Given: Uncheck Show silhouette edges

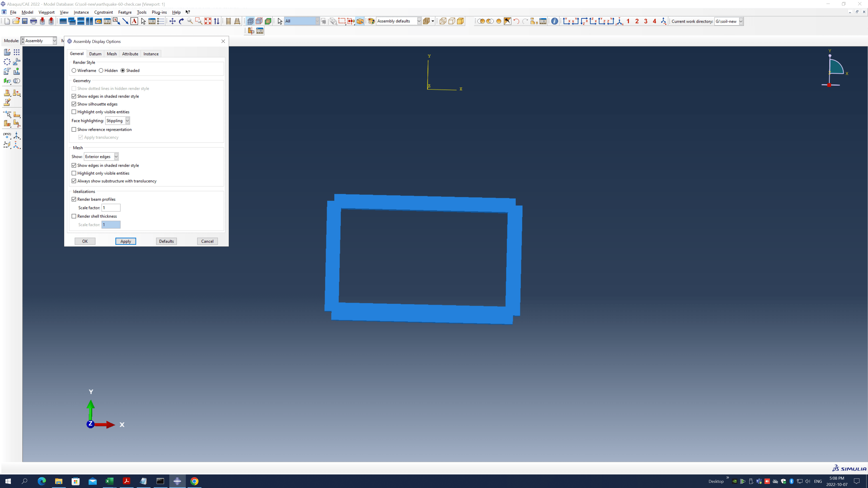Looking at the screenshot, I should [x=74, y=104].
